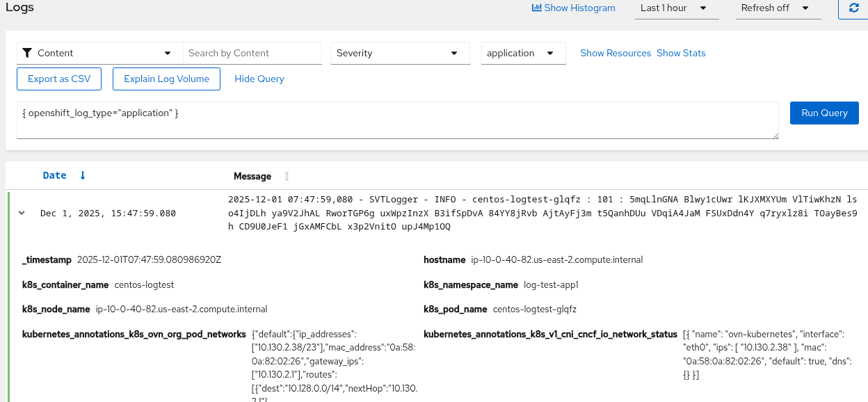This screenshot has width=868, height=402.
Task: Click the Show Resources link
Action: (616, 53)
